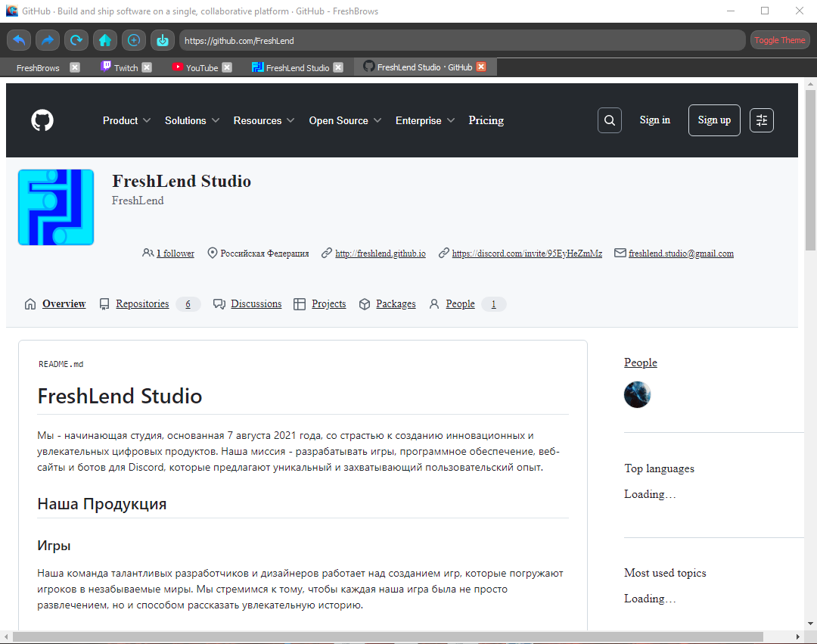Viewport: 817px width, 644px height.
Task: Open the Repositories section
Action: 142,303
